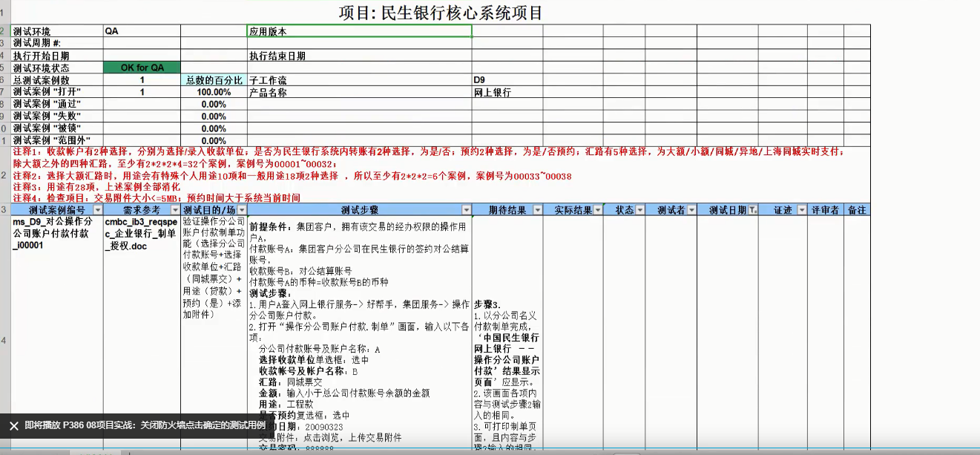Select the 评审者 column header
980x455 pixels.
click(824, 211)
